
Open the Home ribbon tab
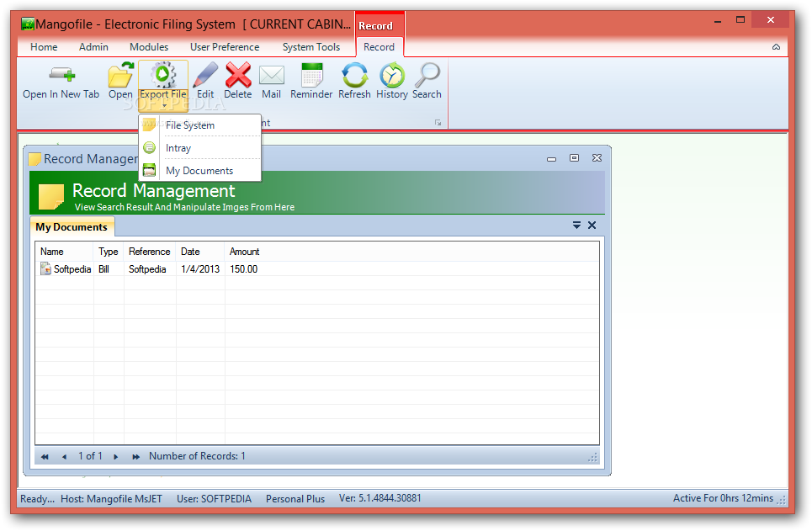[x=44, y=46]
